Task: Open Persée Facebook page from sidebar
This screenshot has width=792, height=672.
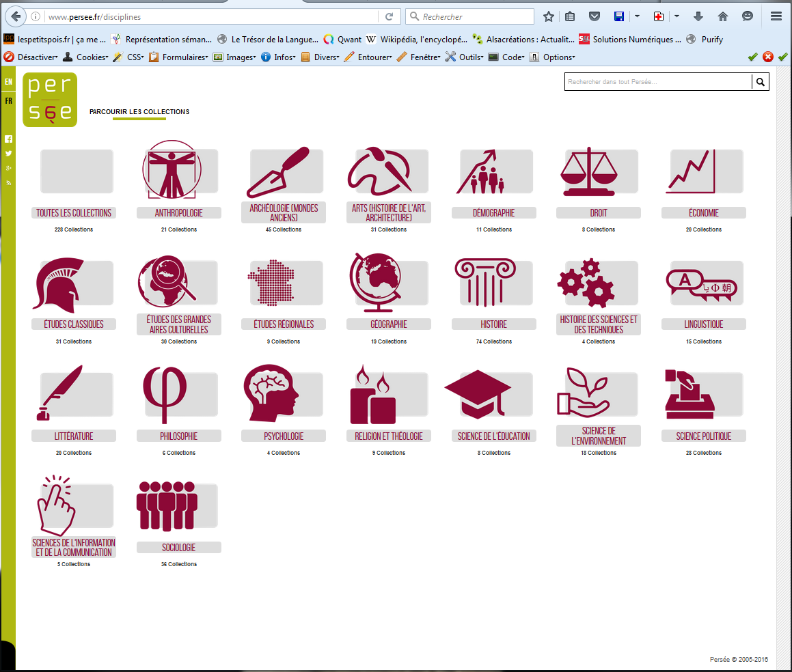Action: (x=9, y=139)
